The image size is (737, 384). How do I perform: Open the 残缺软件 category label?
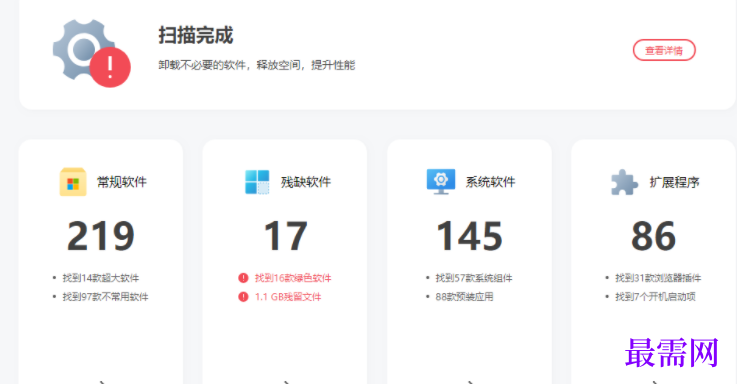[x=306, y=182]
